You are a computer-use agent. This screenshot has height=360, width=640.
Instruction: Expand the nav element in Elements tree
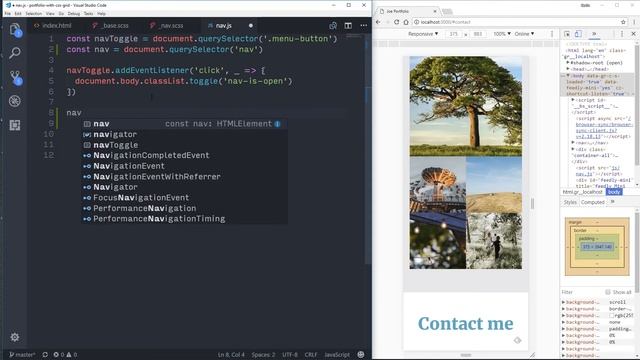(573, 143)
